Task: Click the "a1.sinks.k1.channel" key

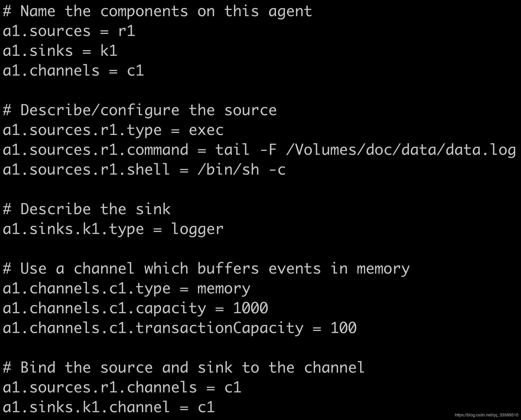Action: [86, 407]
